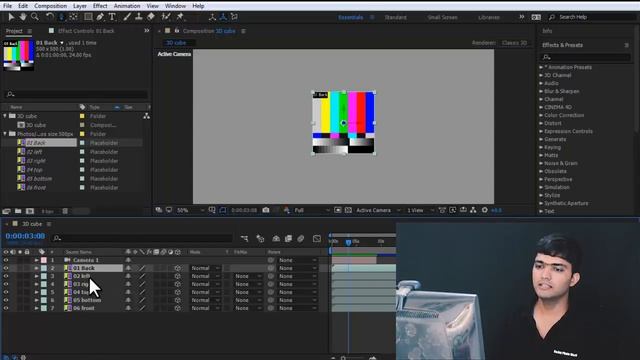Click the new folder icon in Project panel

18,211
